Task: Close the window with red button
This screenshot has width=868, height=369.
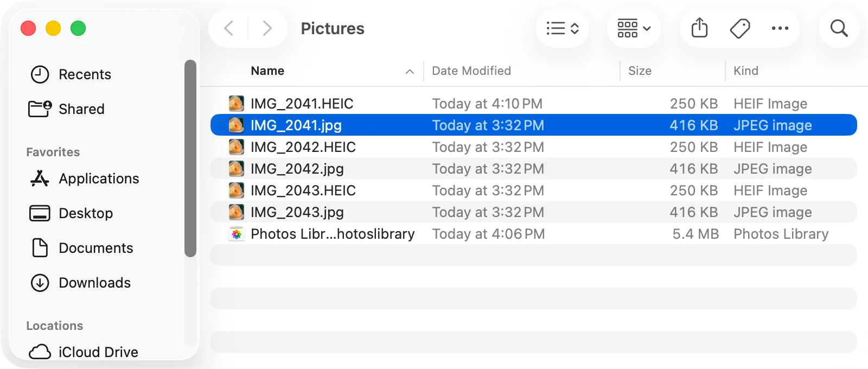Action: tap(28, 28)
